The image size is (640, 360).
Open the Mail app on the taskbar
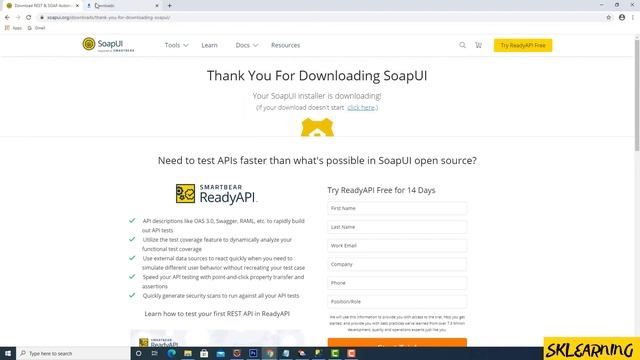coord(220,353)
